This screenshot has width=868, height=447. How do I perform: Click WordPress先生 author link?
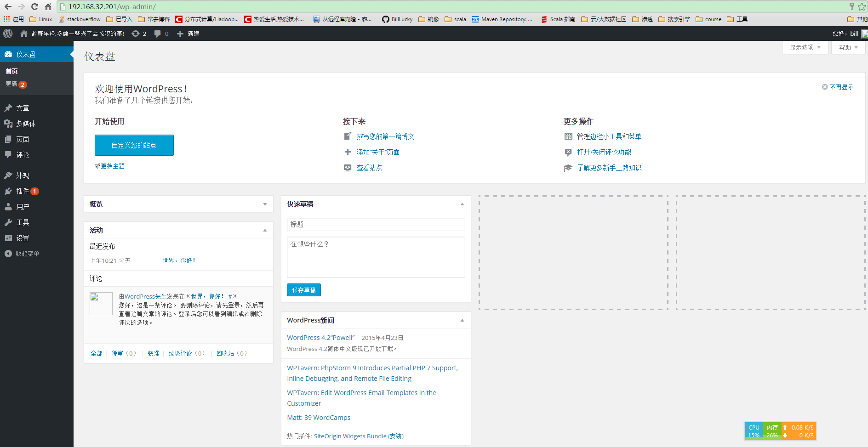tap(146, 296)
